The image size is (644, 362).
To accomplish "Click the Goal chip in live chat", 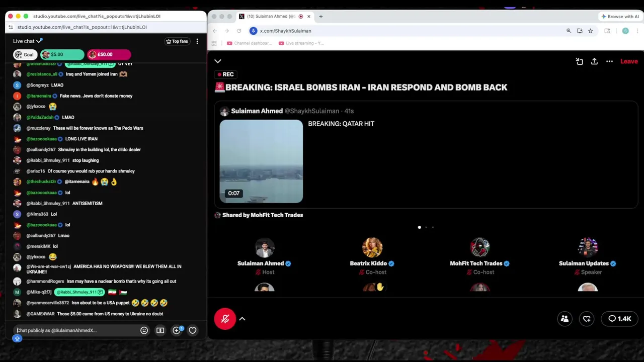I will (24, 54).
